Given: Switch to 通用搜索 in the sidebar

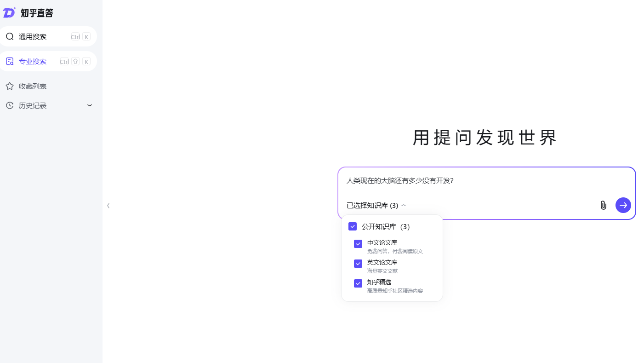Looking at the screenshot, I should 34,36.
